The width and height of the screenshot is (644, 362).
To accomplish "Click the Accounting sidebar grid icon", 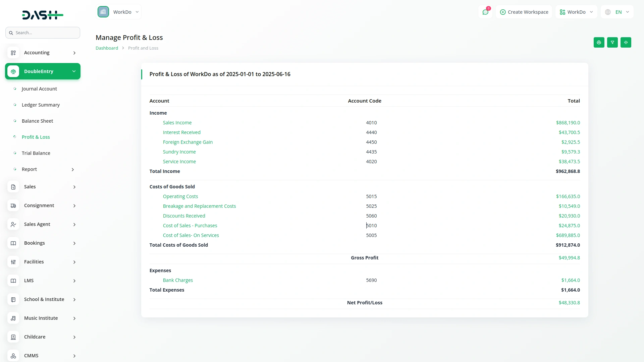I will pos(13,53).
